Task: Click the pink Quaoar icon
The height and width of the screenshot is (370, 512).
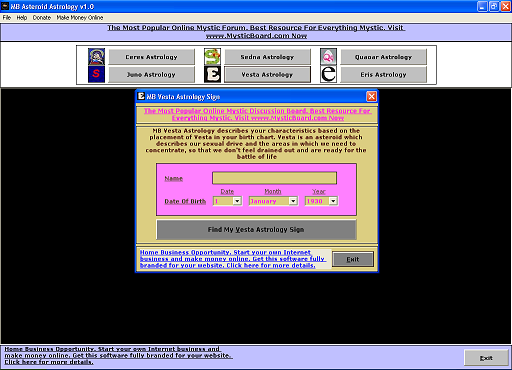Action: pyautogui.click(x=328, y=56)
